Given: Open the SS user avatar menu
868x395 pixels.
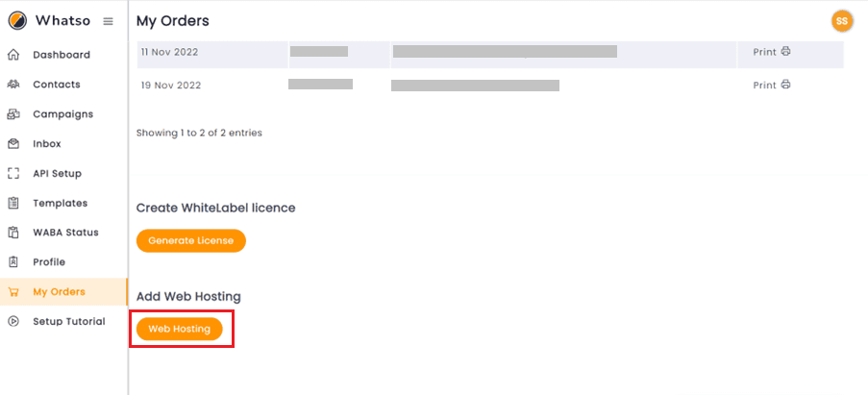Looking at the screenshot, I should coord(842,21).
